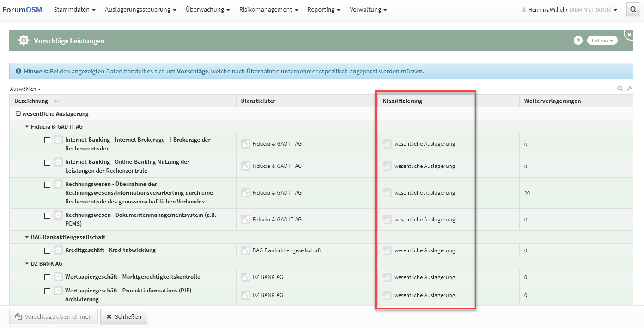The height and width of the screenshot is (328, 644).
Task: Click classification bar icon in Marktgerechtigkeitskontrolle row
Action: click(x=387, y=277)
